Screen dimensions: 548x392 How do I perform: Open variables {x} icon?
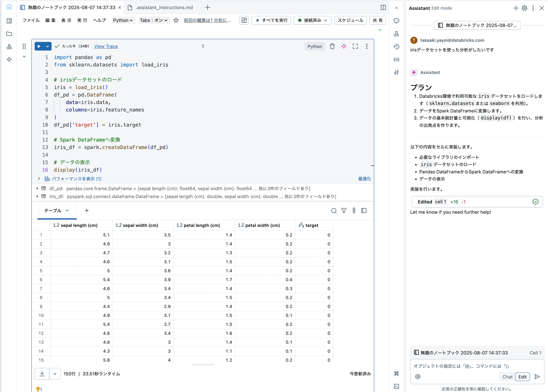click(396, 59)
